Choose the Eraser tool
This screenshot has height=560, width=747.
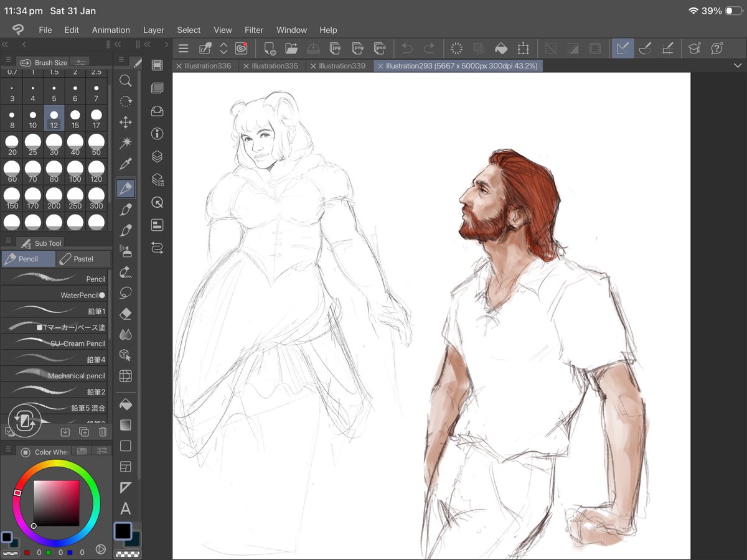[125, 313]
